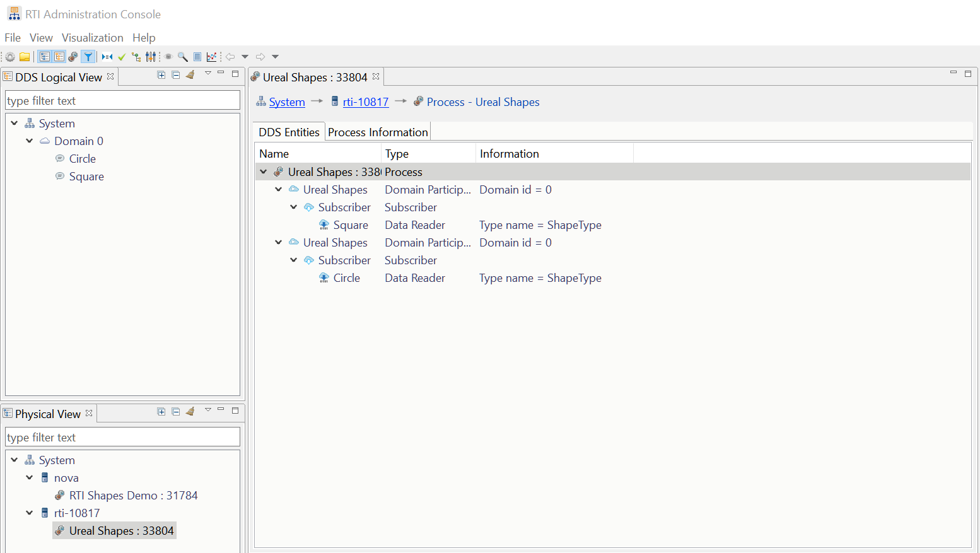Click the gears process icon in toolbar
The height and width of the screenshot is (553, 980).
73,57
